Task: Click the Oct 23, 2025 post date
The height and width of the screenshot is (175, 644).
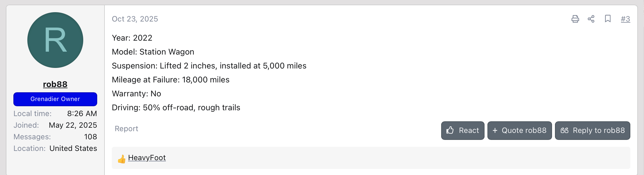Action: pyautogui.click(x=135, y=19)
